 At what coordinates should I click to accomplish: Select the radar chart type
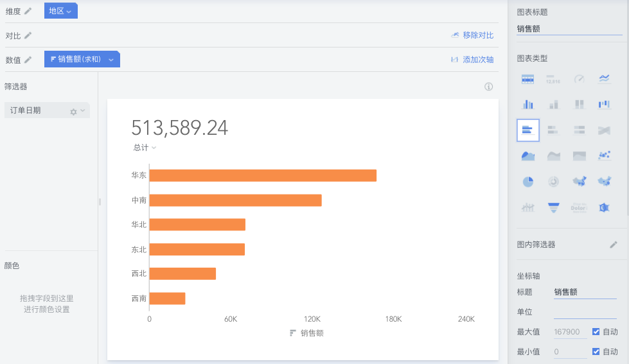coord(604,207)
